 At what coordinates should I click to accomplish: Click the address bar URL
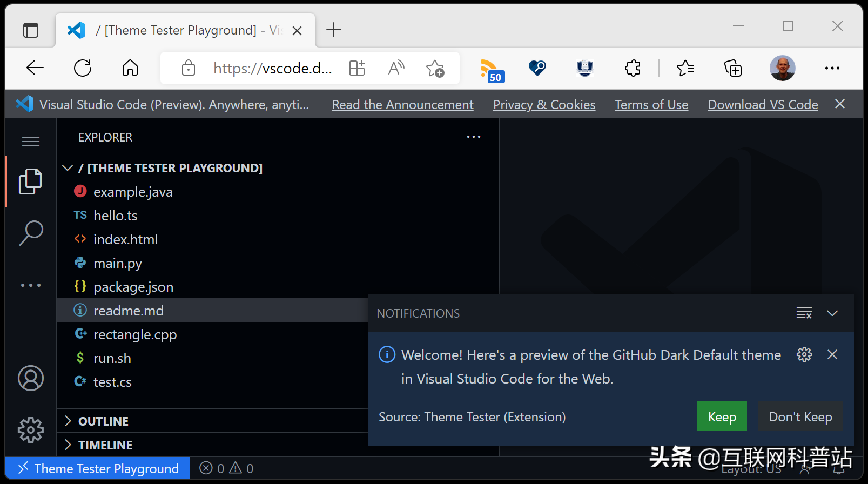tap(273, 68)
